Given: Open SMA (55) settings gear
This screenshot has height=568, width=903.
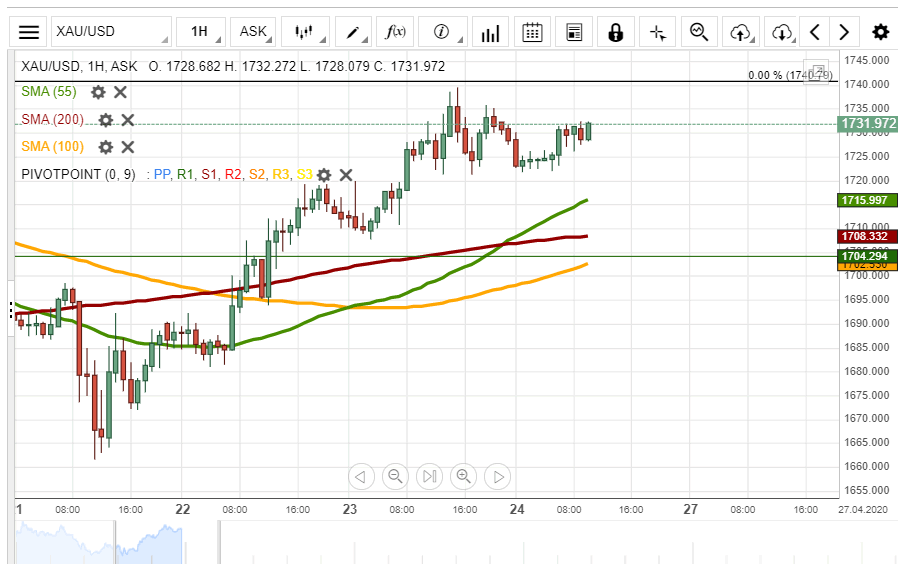Looking at the screenshot, I should click(x=98, y=92).
